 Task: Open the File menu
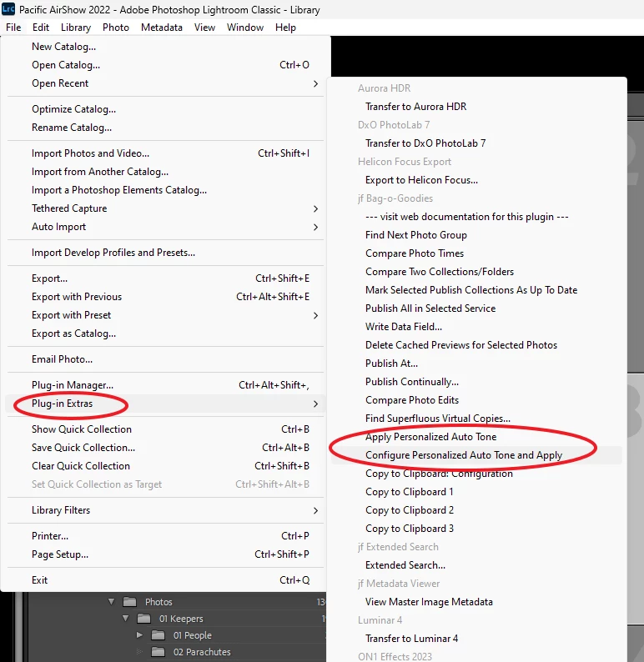13,28
